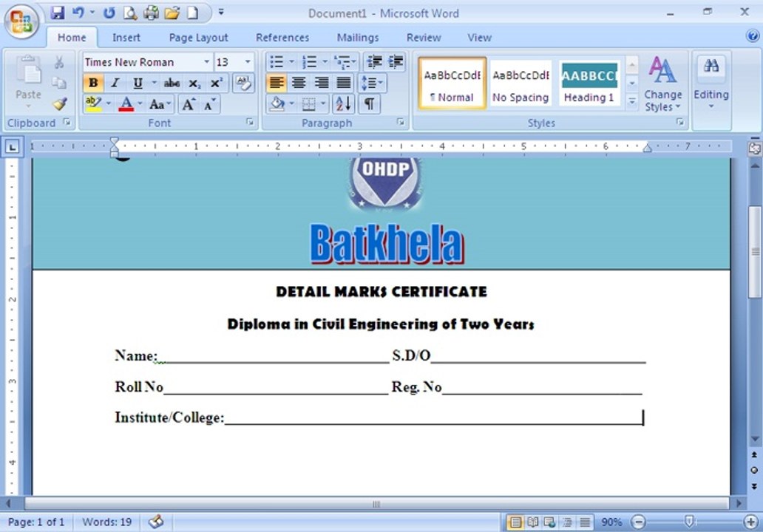763x532 pixels.
Task: Clear formatting with eraser icon
Action: pos(243,83)
